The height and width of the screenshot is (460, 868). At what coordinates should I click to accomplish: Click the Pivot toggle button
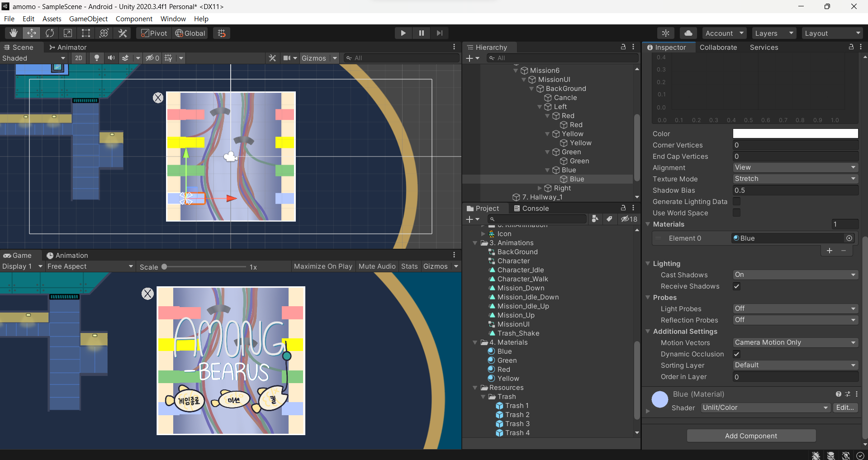154,33
